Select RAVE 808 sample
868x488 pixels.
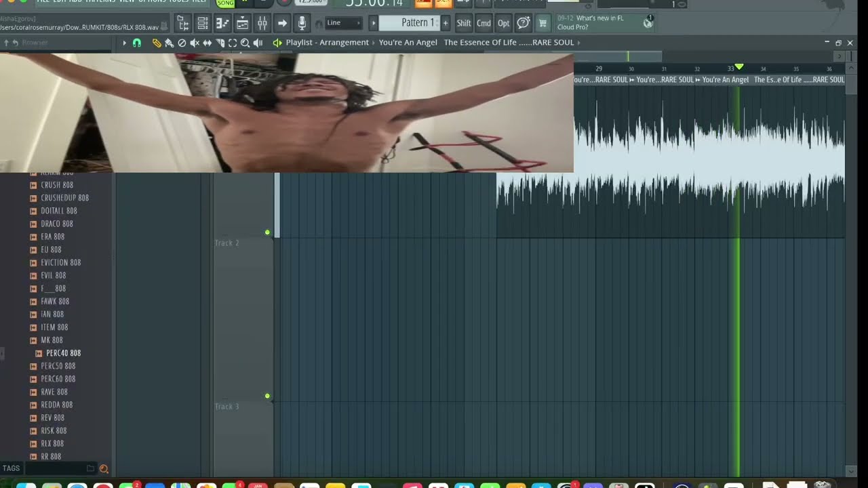click(54, 392)
